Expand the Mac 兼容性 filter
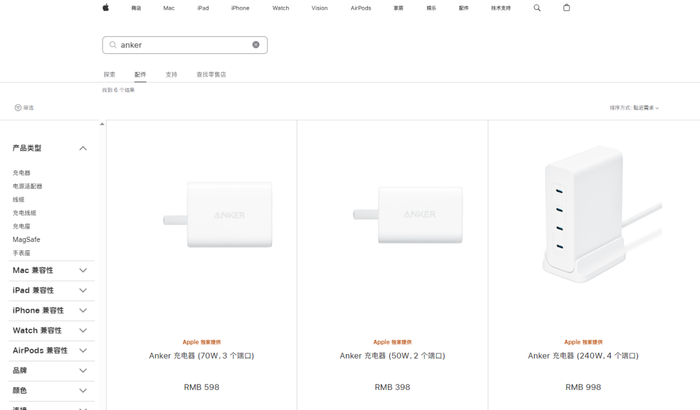 [83, 270]
